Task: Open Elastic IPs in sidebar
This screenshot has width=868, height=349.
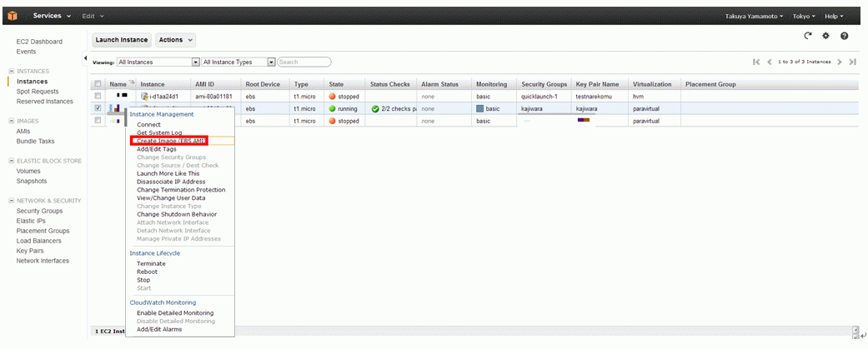Action: click(x=31, y=221)
